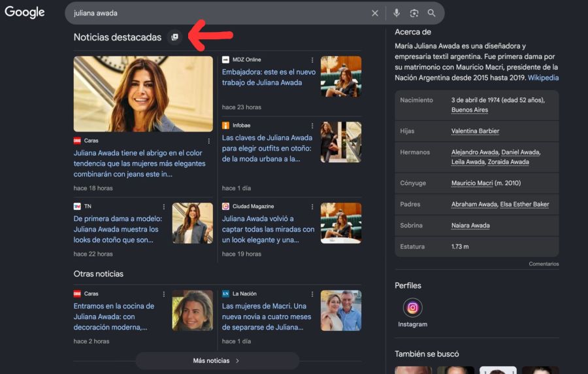The width and height of the screenshot is (588, 374).
Task: Open the Wikipedia link in Acerca de
Action: point(543,78)
